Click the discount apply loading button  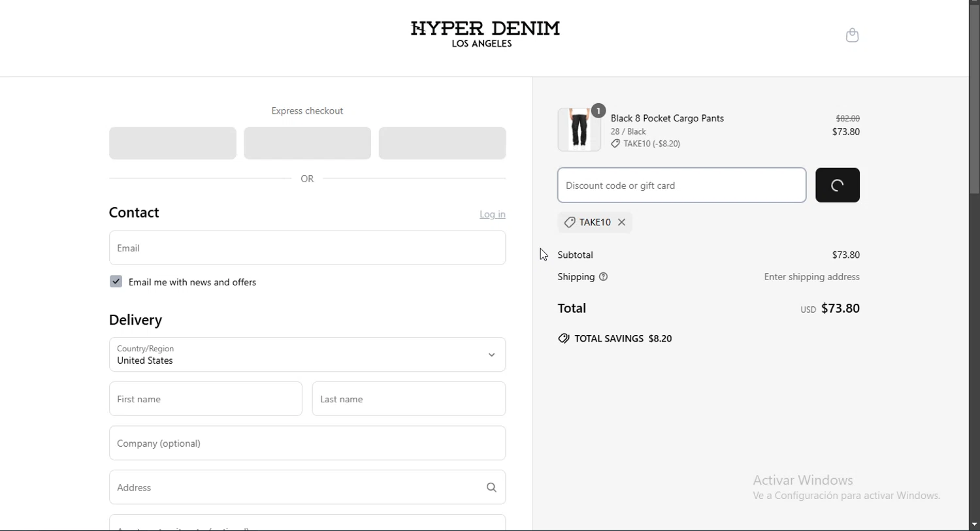click(838, 185)
